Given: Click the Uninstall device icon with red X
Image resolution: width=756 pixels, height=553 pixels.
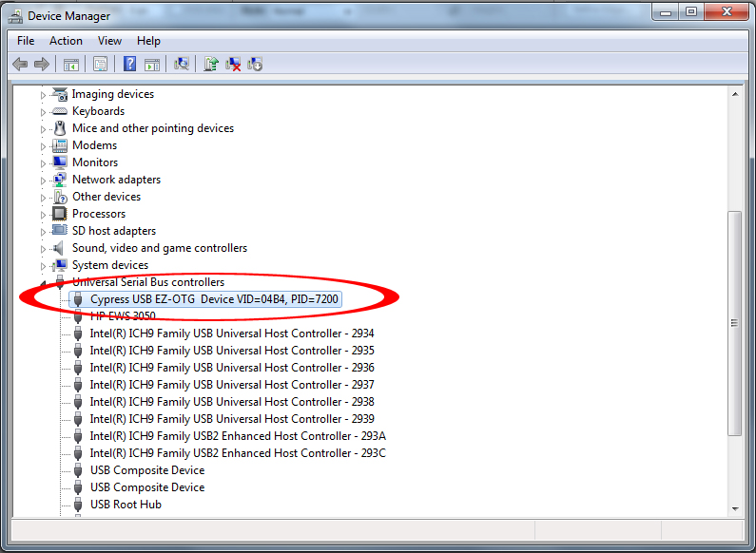Looking at the screenshot, I should [233, 64].
